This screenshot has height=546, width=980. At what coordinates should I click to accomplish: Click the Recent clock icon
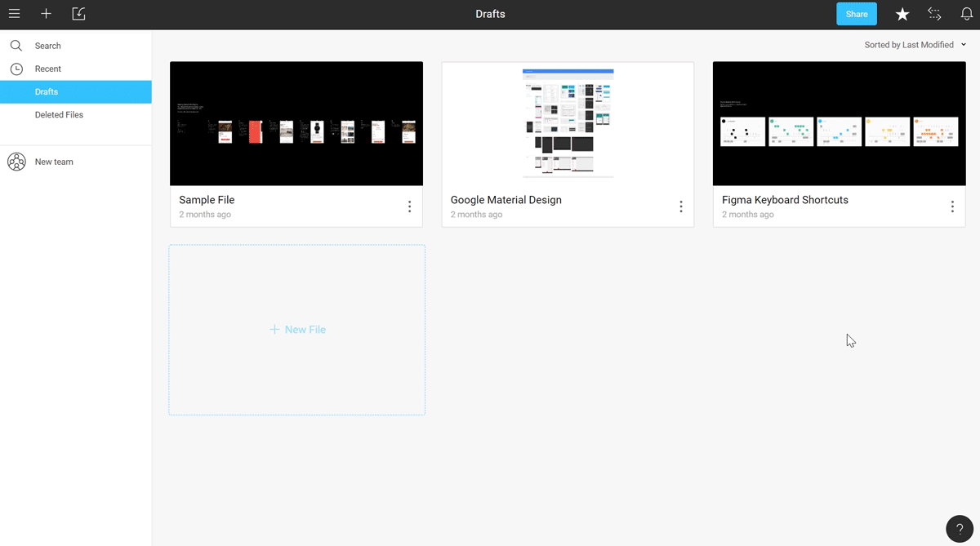16,69
